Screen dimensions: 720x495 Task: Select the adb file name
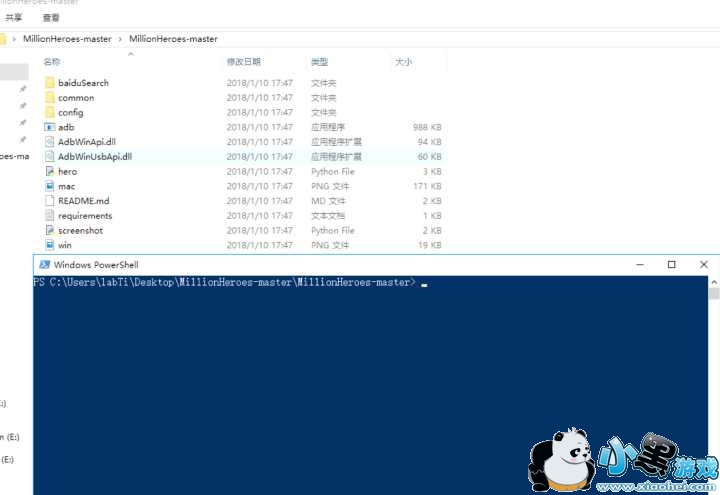[x=66, y=127]
